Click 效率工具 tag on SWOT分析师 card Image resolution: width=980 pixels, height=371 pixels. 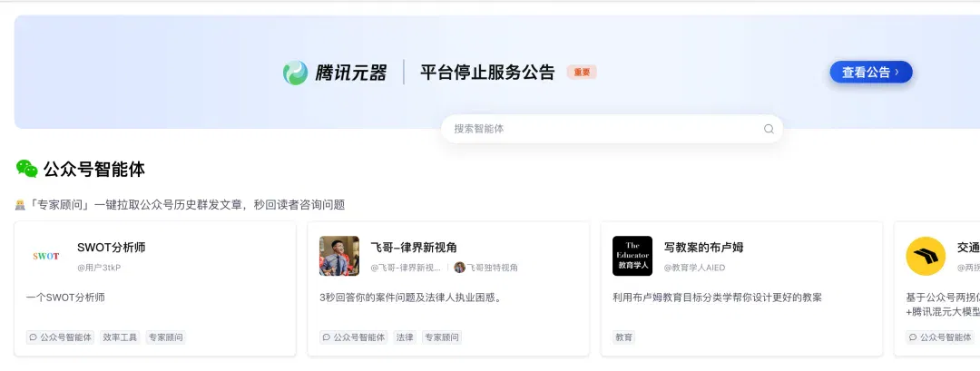120,337
